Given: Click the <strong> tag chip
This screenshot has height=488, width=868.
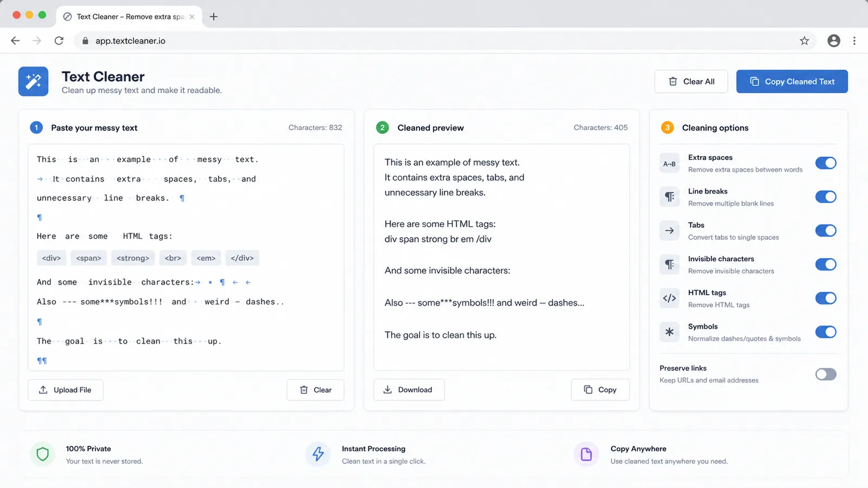Looking at the screenshot, I should (133, 258).
